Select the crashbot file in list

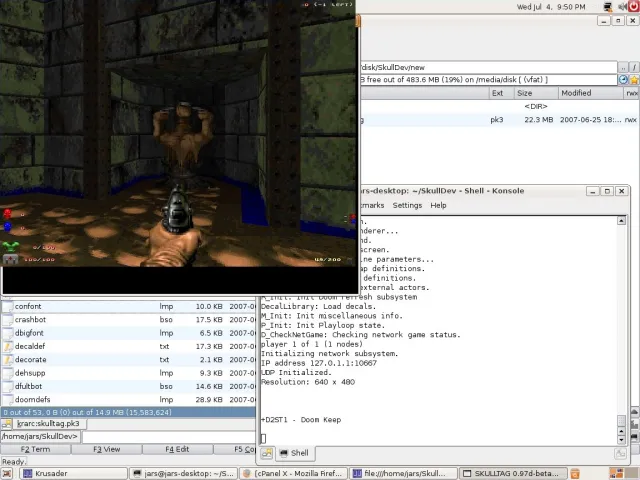(30, 319)
